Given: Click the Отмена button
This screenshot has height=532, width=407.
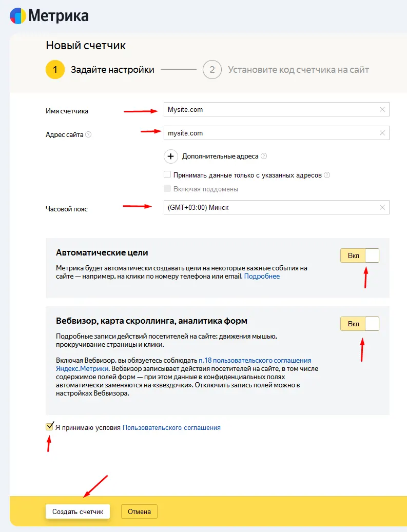Looking at the screenshot, I should tap(139, 511).
